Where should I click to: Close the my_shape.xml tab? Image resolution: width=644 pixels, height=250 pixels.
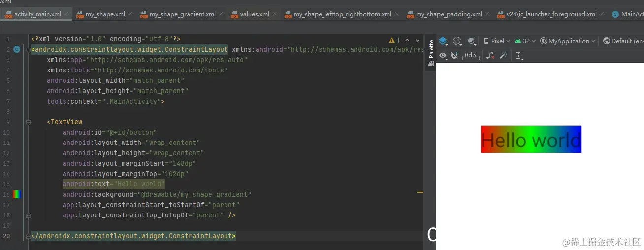[131, 14]
